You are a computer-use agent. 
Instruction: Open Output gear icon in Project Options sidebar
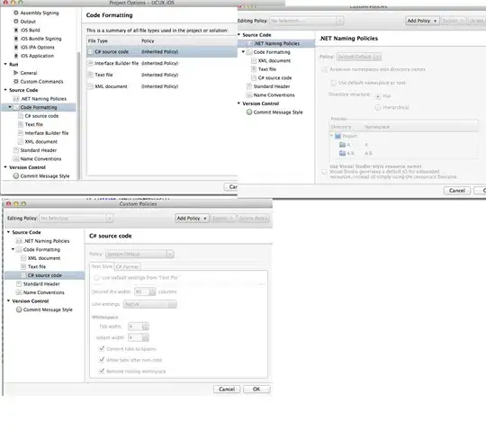pyautogui.click(x=16, y=22)
